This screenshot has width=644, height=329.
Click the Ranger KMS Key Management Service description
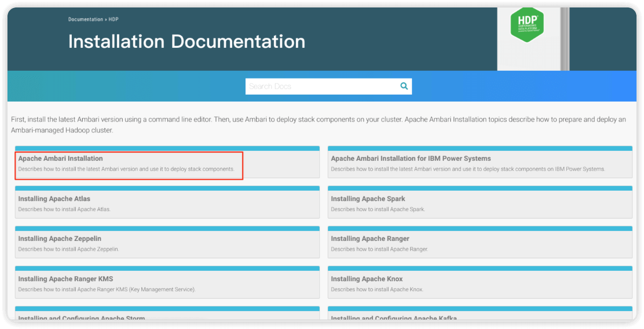pos(107,289)
